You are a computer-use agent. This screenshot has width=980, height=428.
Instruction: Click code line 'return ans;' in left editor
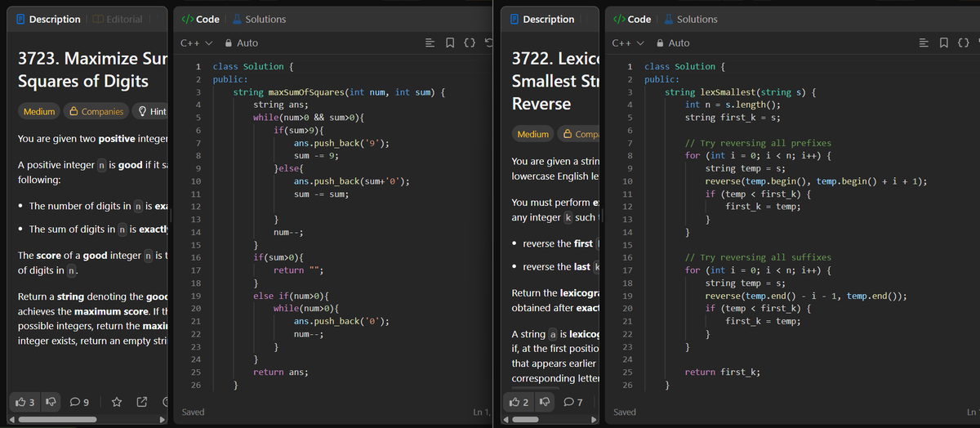[281, 372]
